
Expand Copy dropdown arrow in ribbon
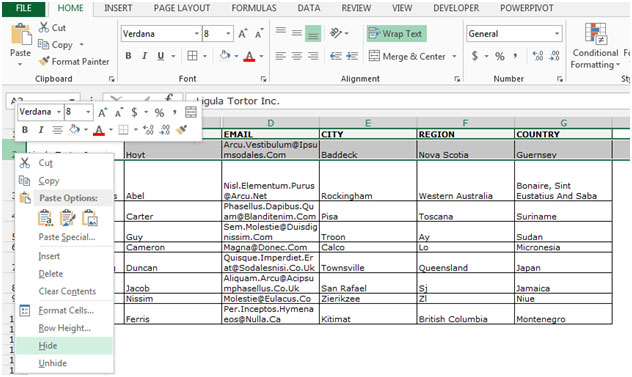pyautogui.click(x=81, y=44)
